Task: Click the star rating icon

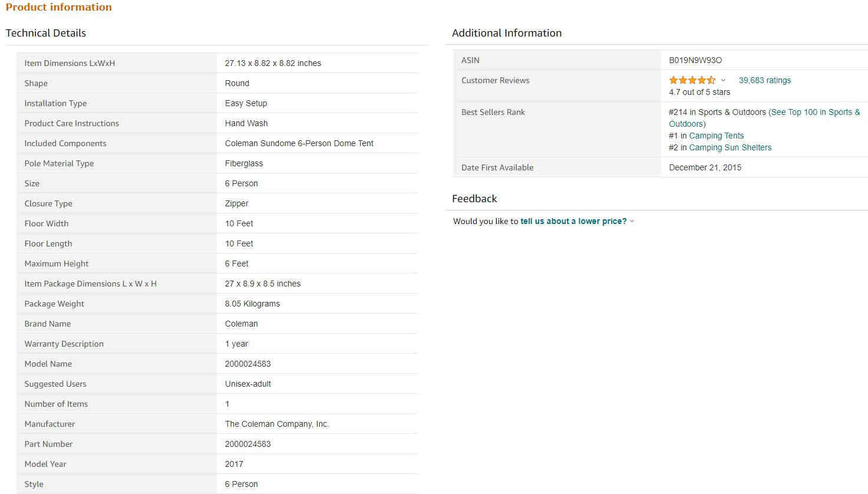Action: (x=692, y=80)
